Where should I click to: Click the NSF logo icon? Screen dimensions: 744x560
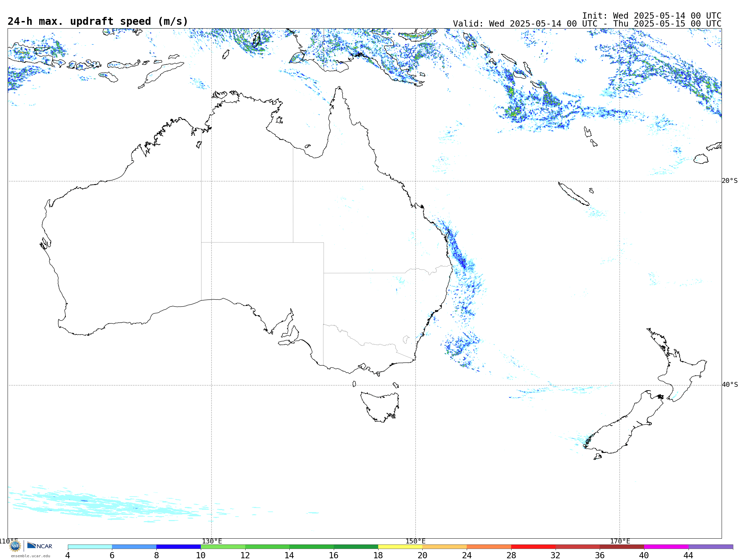[15, 546]
